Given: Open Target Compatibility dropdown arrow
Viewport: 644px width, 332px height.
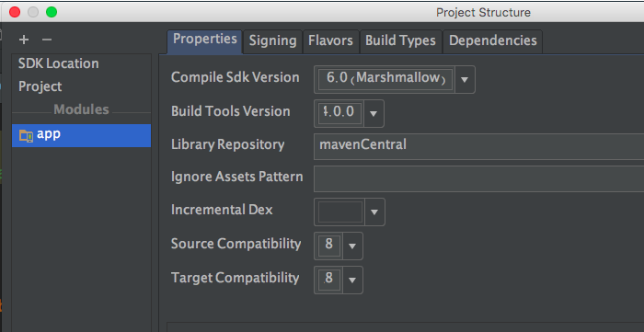Looking at the screenshot, I should click(352, 280).
